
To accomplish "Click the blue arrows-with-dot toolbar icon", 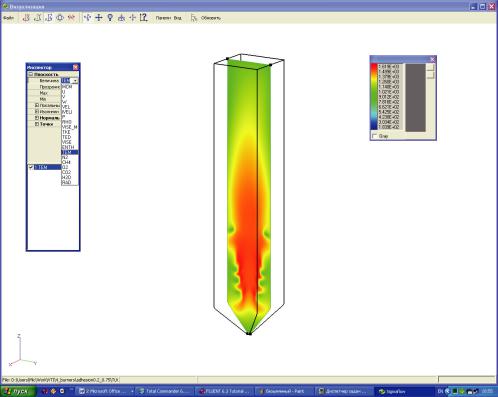I will coord(87,17).
